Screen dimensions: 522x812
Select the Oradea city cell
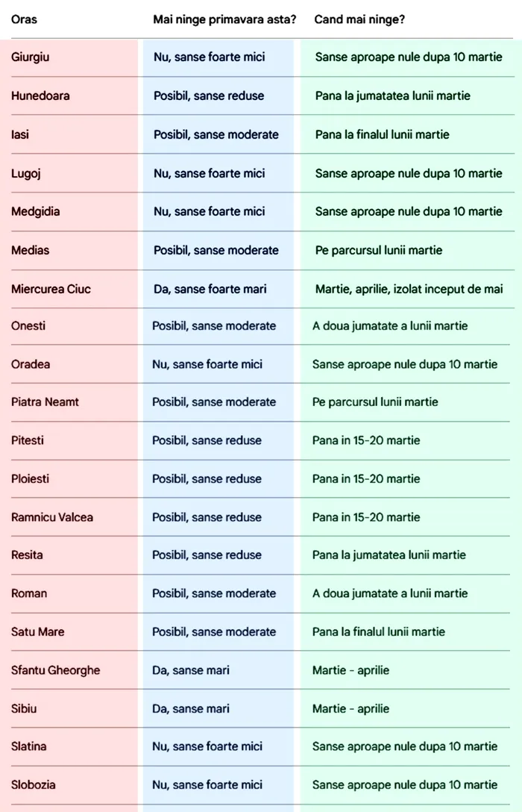[x=31, y=364]
